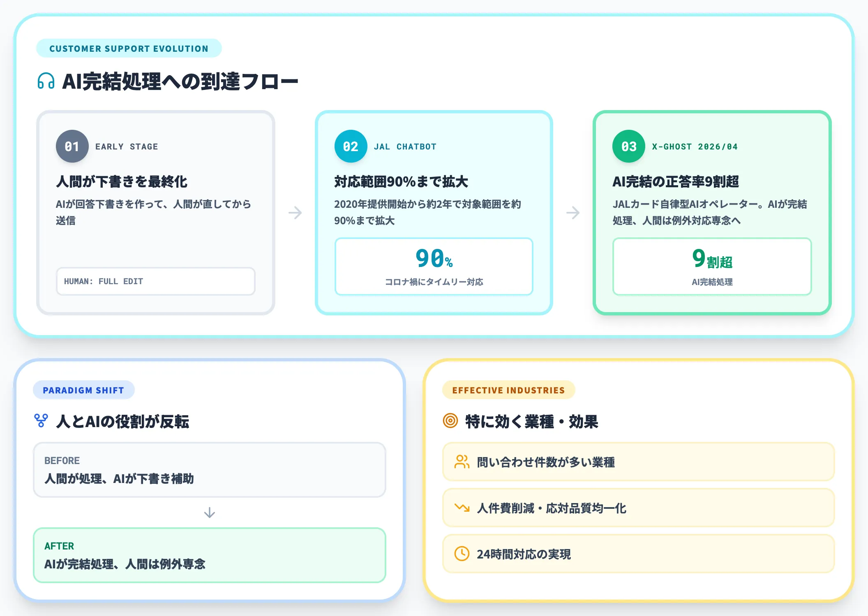
Task: Click the description AIが回答下書きを作って
Action: click(x=153, y=212)
